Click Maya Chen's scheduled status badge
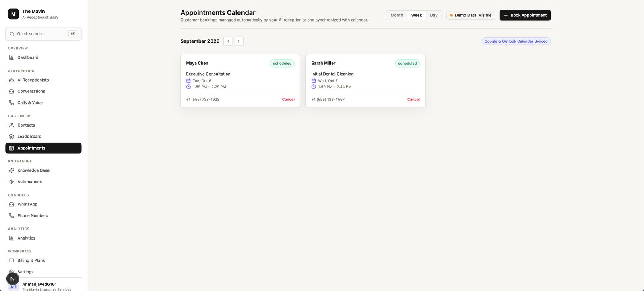 coord(282,64)
